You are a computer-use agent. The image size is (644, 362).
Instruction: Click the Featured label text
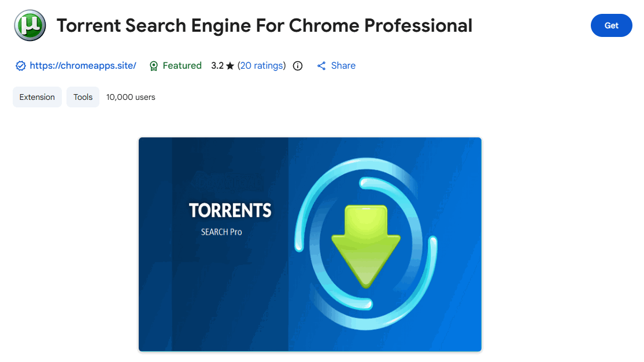pos(182,66)
